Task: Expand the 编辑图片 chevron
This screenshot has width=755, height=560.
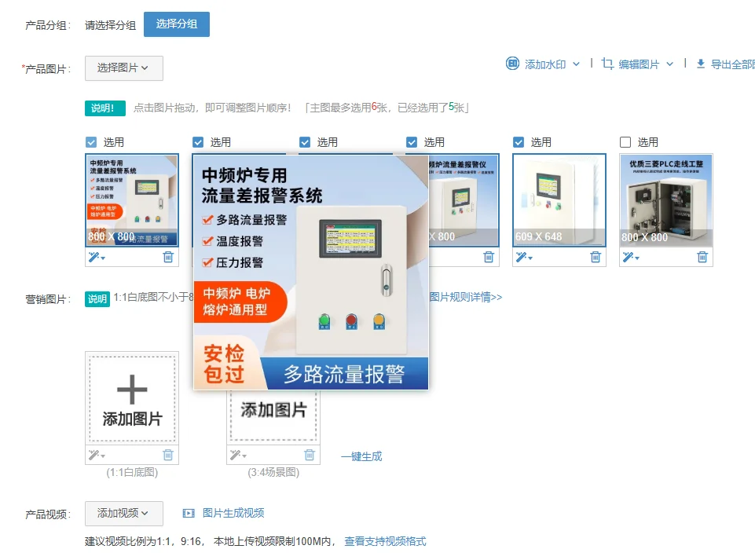Action: (670, 64)
